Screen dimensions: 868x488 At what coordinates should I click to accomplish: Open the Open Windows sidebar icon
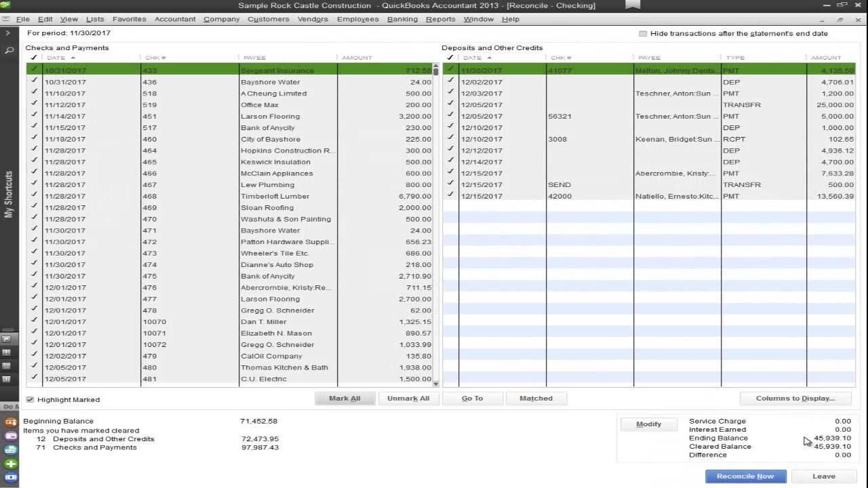(7, 366)
